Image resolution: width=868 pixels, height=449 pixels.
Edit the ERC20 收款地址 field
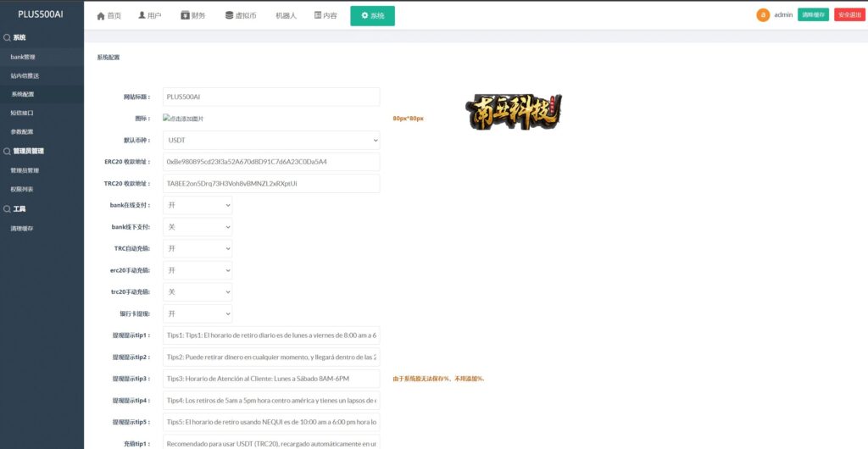point(271,162)
